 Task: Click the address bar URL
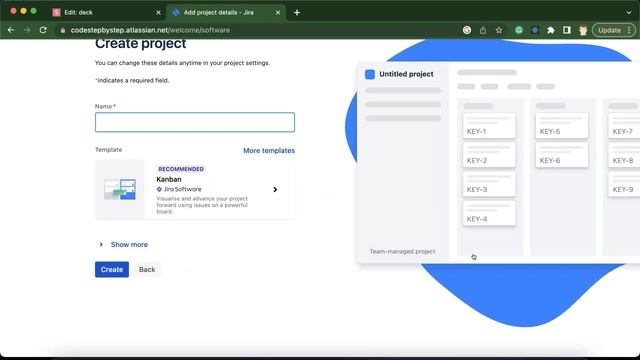coord(150,30)
